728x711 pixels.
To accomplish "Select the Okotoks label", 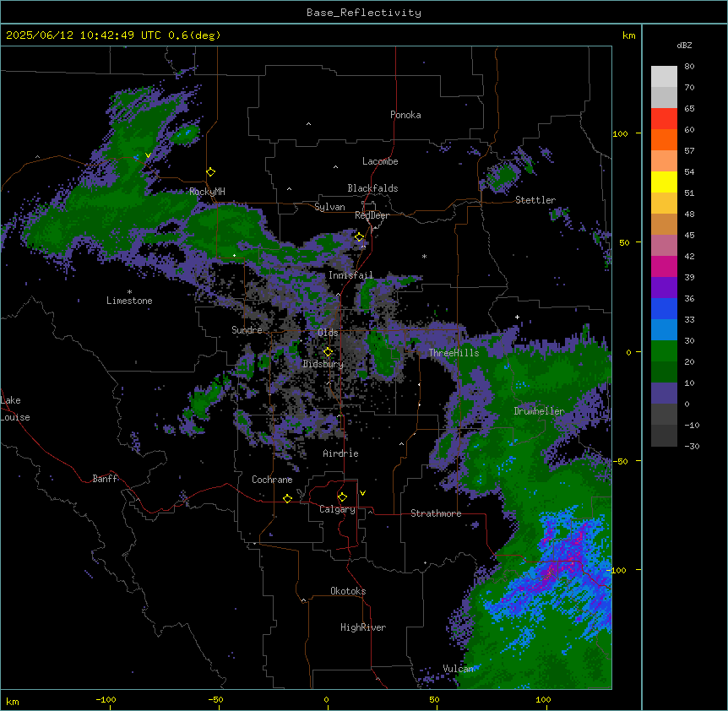I will pos(348,591).
